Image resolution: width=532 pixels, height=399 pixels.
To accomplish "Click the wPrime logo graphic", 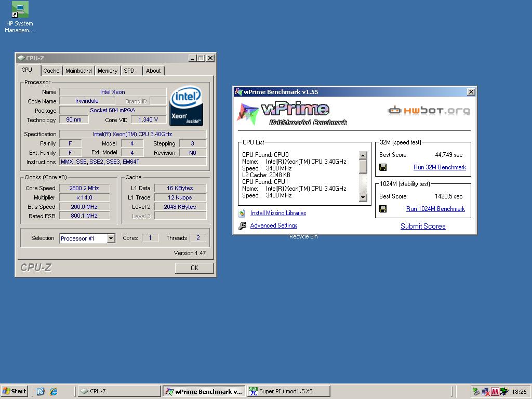I will (x=292, y=113).
